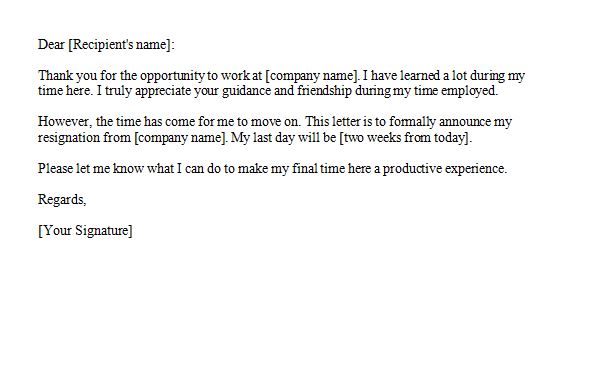Click the word "However," starting second paragraph
This screenshot has height=384, width=596.
[65, 122]
